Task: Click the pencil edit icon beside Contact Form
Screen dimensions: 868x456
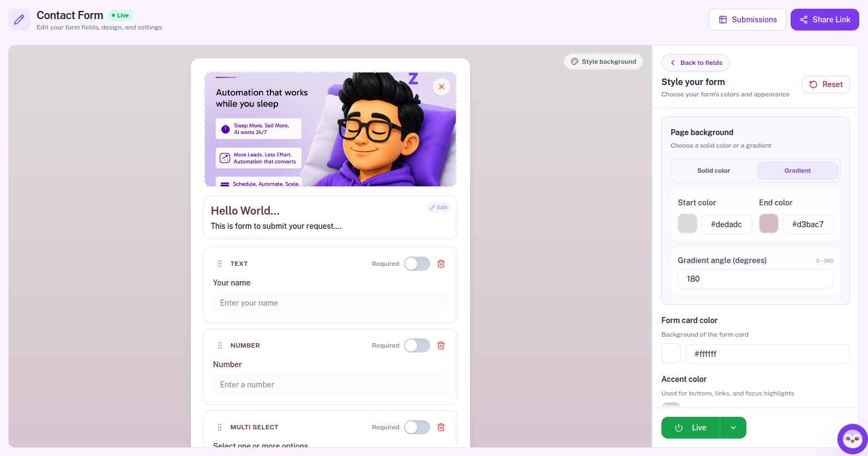Action: [19, 20]
